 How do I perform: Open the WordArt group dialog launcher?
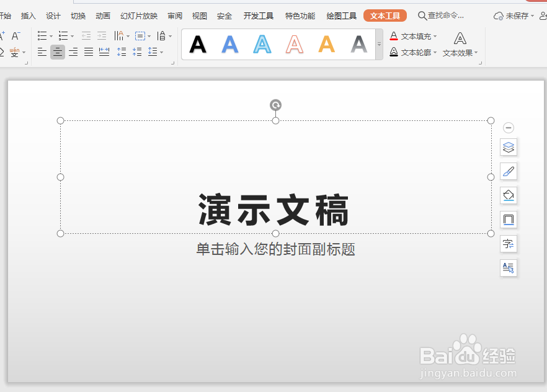click(481, 63)
